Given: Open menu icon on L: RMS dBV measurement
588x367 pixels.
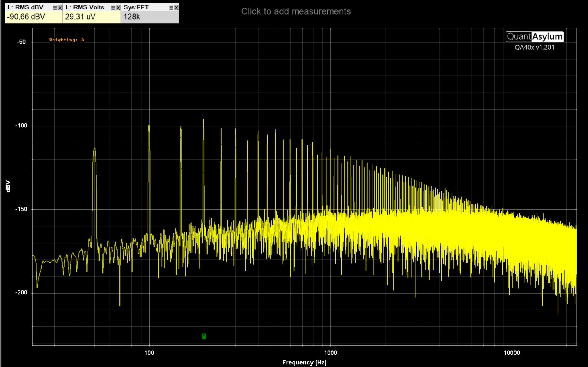Looking at the screenshot, I should [x=55, y=8].
